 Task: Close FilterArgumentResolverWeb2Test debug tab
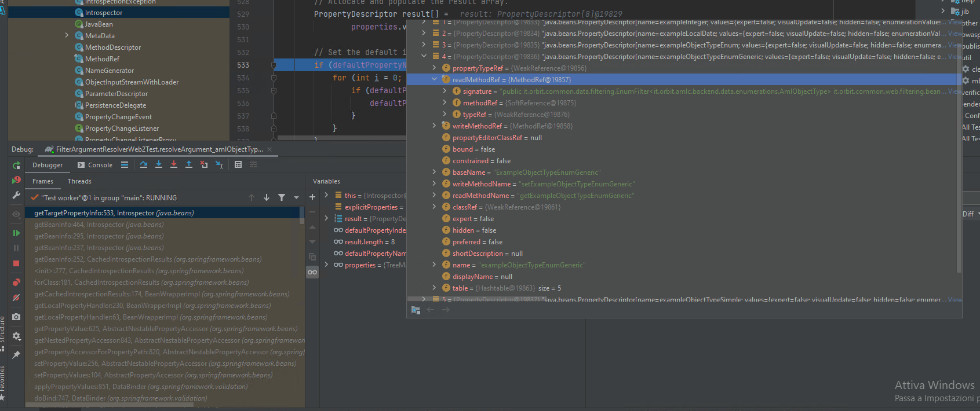pyautogui.click(x=269, y=149)
